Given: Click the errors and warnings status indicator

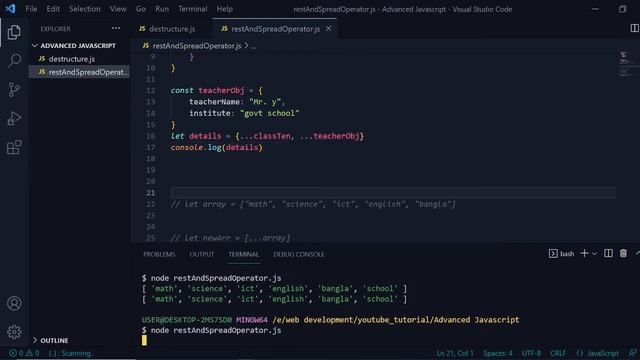Looking at the screenshot, I should pos(24,353).
